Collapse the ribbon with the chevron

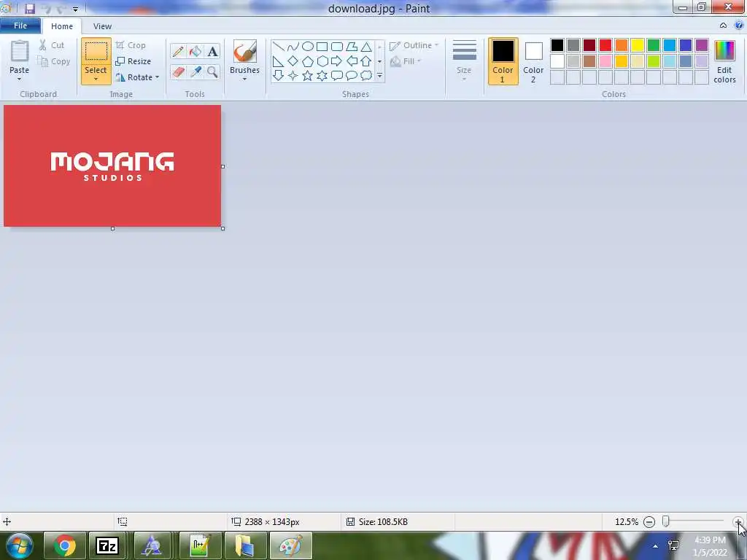coord(723,26)
